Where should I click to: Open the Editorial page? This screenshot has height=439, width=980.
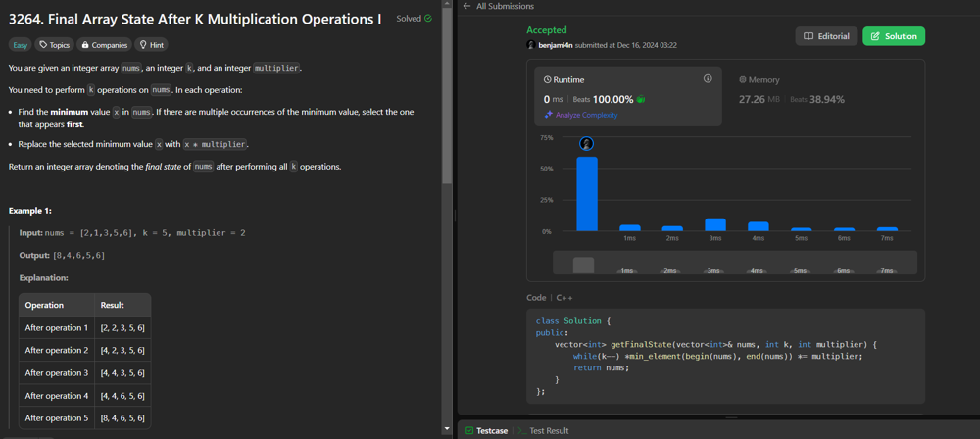click(826, 36)
